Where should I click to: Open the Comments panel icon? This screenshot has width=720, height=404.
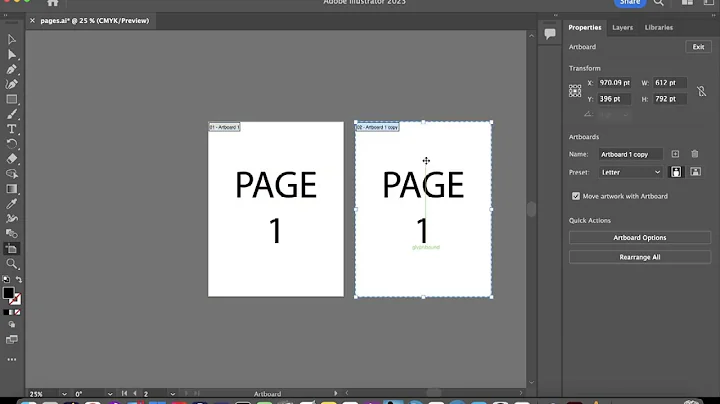click(x=550, y=34)
